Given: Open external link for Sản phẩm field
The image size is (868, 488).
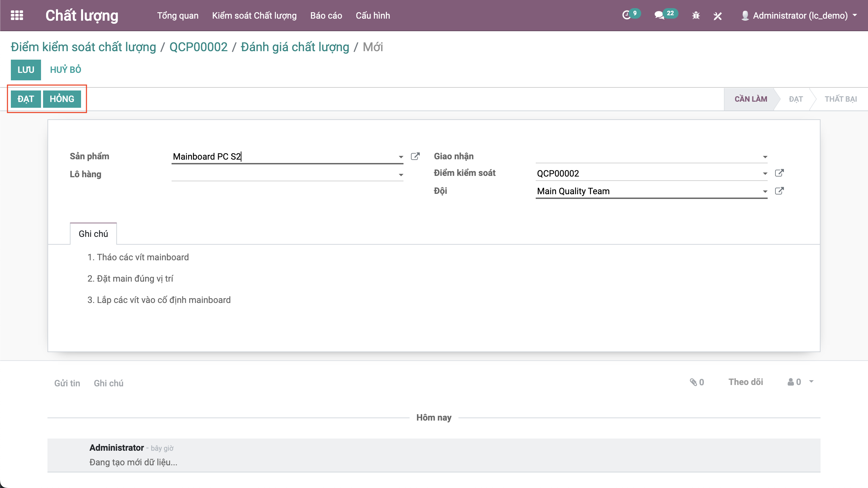Looking at the screenshot, I should point(415,156).
